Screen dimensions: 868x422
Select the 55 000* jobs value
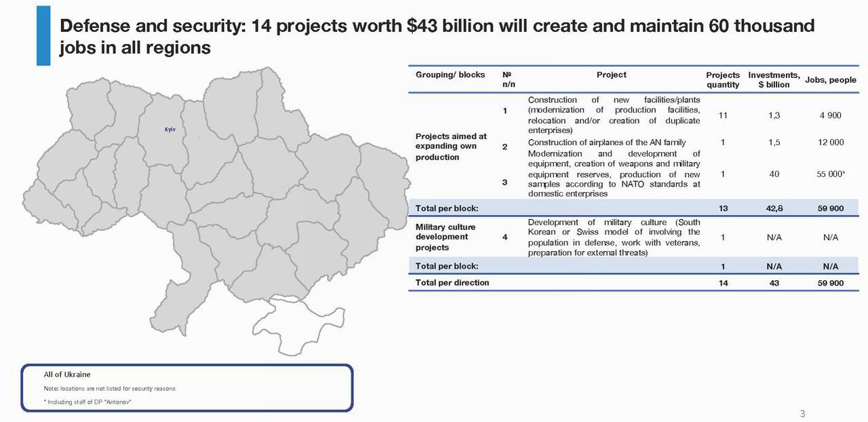(830, 174)
